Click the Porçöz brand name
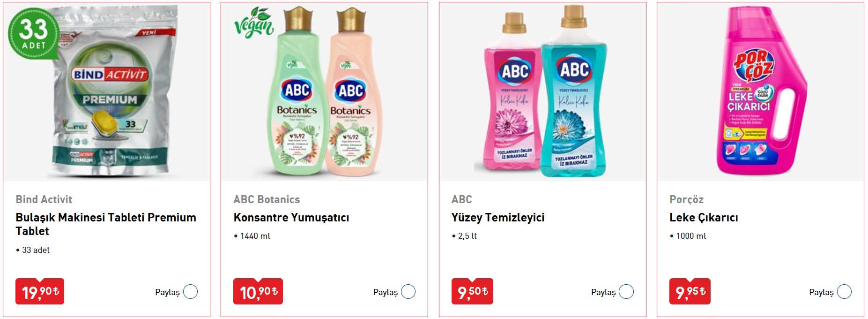 pyautogui.click(x=686, y=199)
